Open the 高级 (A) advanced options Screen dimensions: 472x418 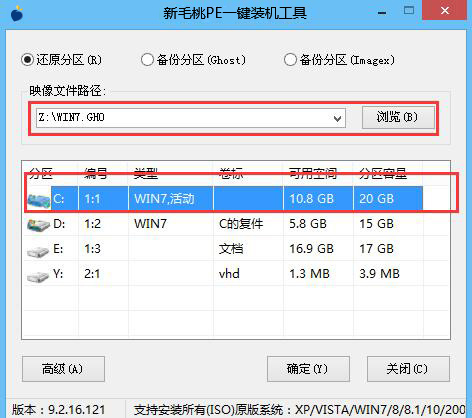pos(63,369)
